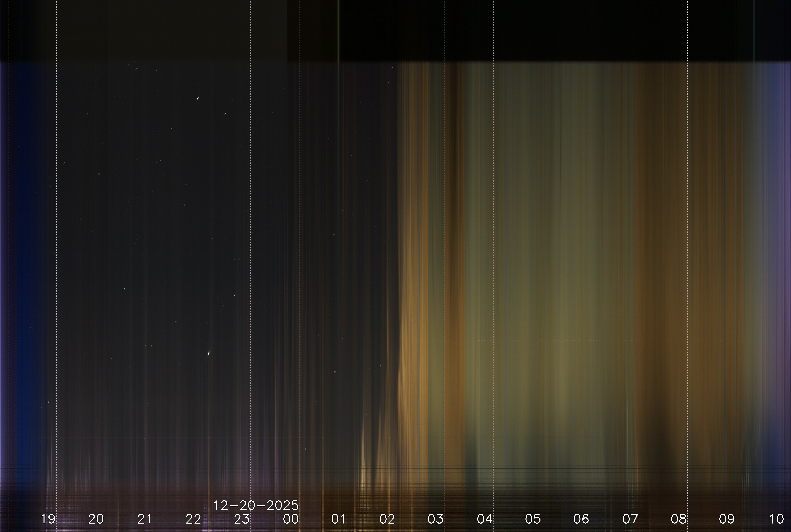Click the bright star near top above 22
Image resolution: width=791 pixels, height=532 pixels.
point(198,99)
